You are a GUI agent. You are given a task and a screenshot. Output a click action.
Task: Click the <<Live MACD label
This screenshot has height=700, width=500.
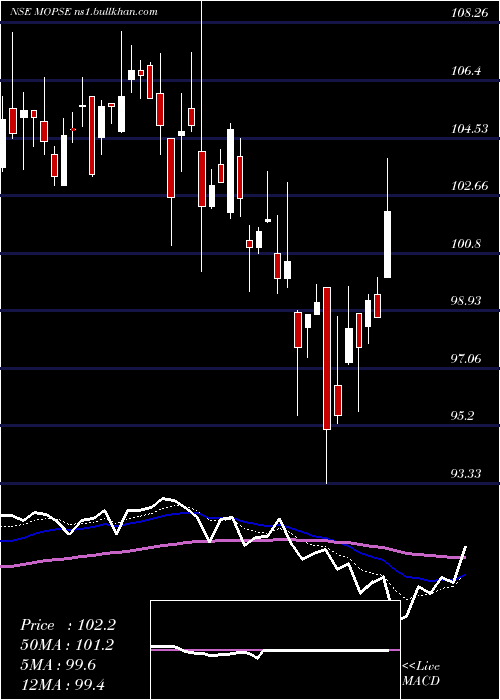(x=421, y=673)
